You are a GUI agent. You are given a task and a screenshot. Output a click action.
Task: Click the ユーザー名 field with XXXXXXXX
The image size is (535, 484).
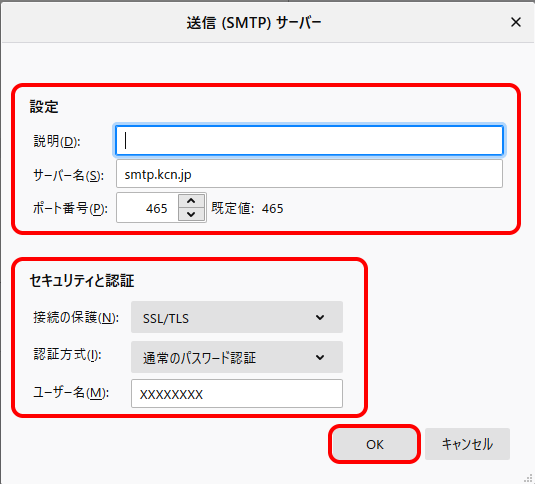pyautogui.click(x=237, y=394)
